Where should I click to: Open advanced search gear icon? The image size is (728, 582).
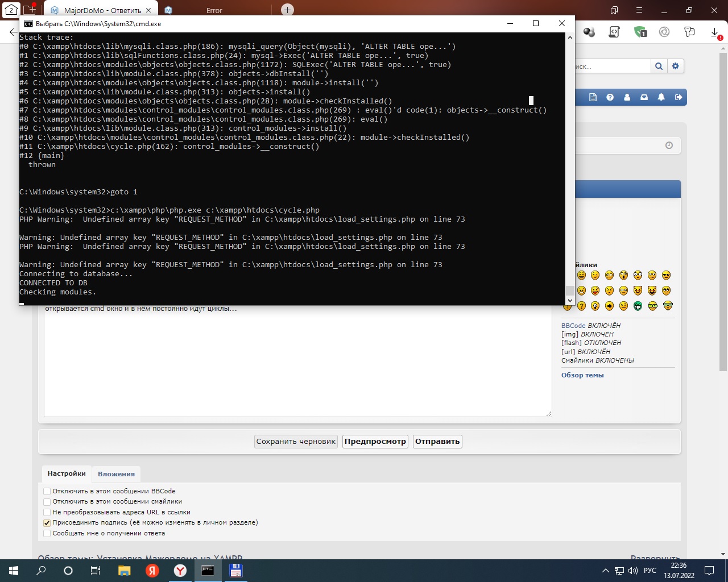pos(675,66)
